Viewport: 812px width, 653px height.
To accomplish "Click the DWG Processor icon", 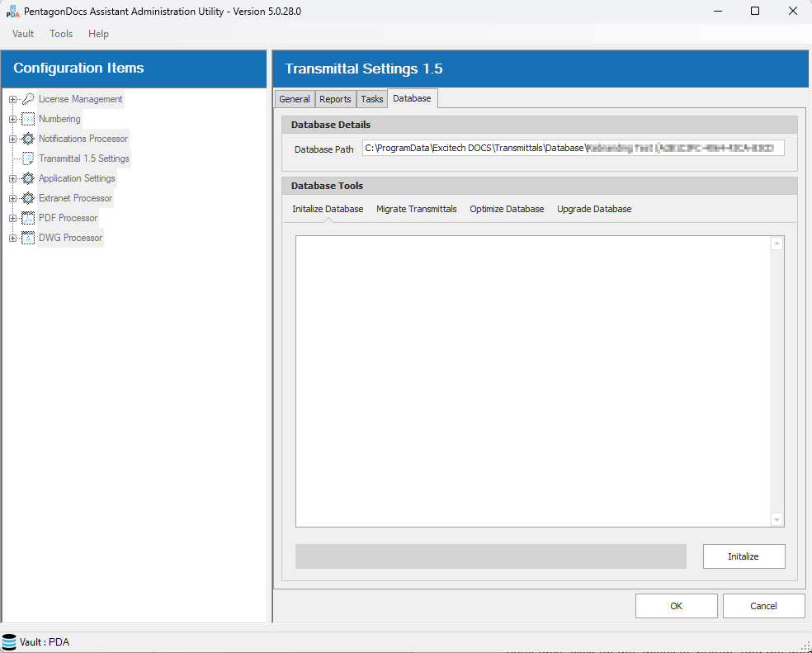I will (x=28, y=238).
